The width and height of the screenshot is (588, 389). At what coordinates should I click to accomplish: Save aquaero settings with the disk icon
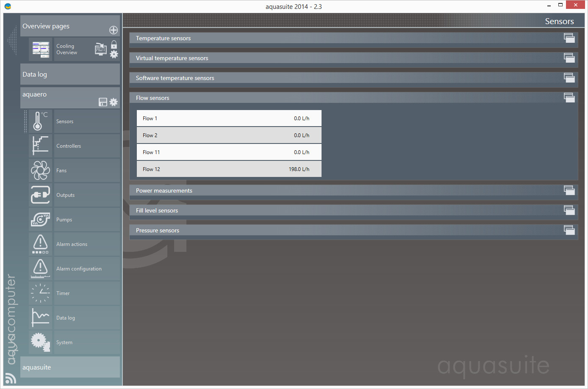coord(103,102)
